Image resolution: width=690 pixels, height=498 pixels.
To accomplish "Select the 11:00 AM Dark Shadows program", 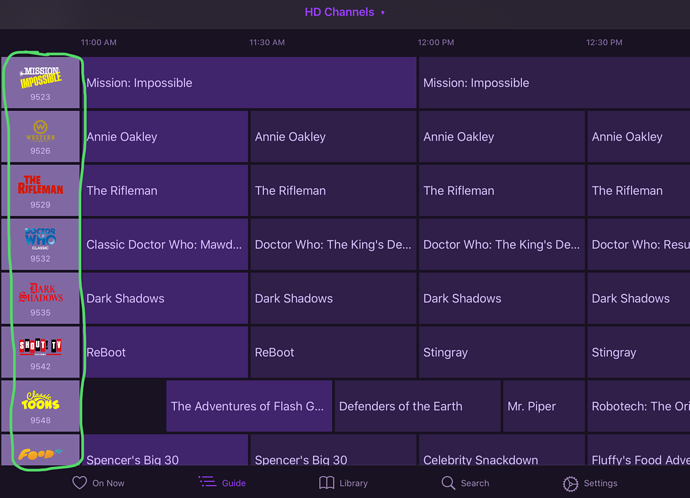I will point(165,298).
